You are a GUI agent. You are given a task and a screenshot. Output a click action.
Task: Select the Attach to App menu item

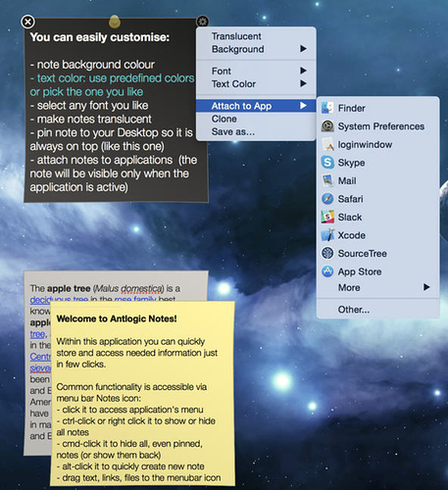click(256, 106)
